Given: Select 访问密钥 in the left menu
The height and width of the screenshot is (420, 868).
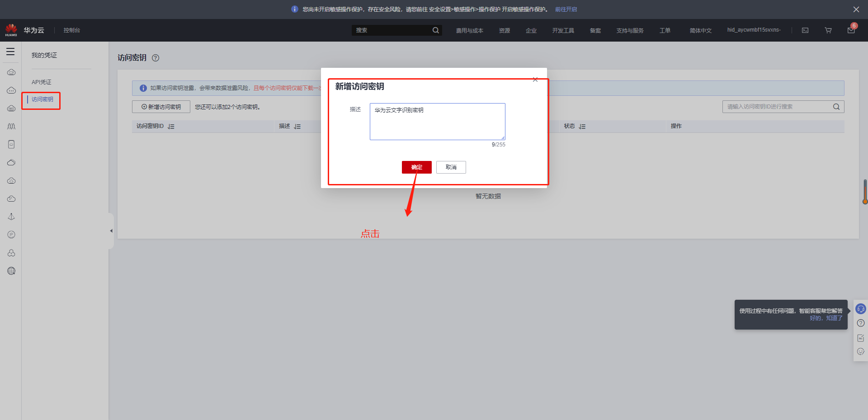Looking at the screenshot, I should pos(42,99).
